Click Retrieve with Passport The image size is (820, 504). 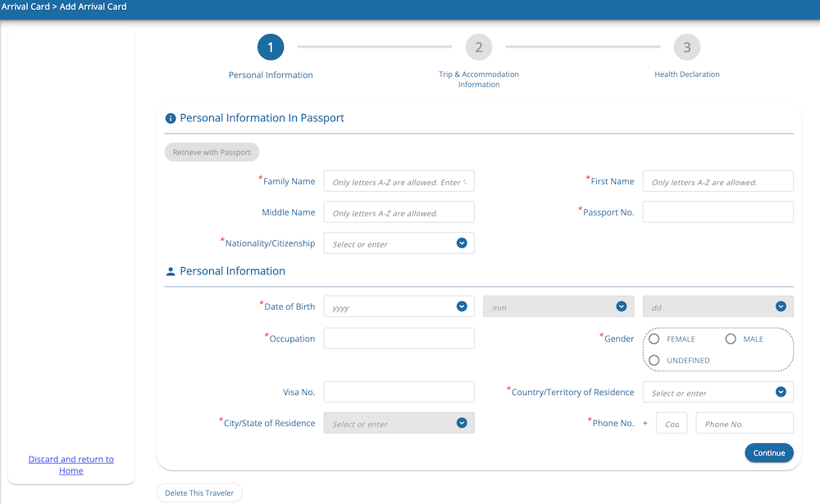tap(212, 152)
